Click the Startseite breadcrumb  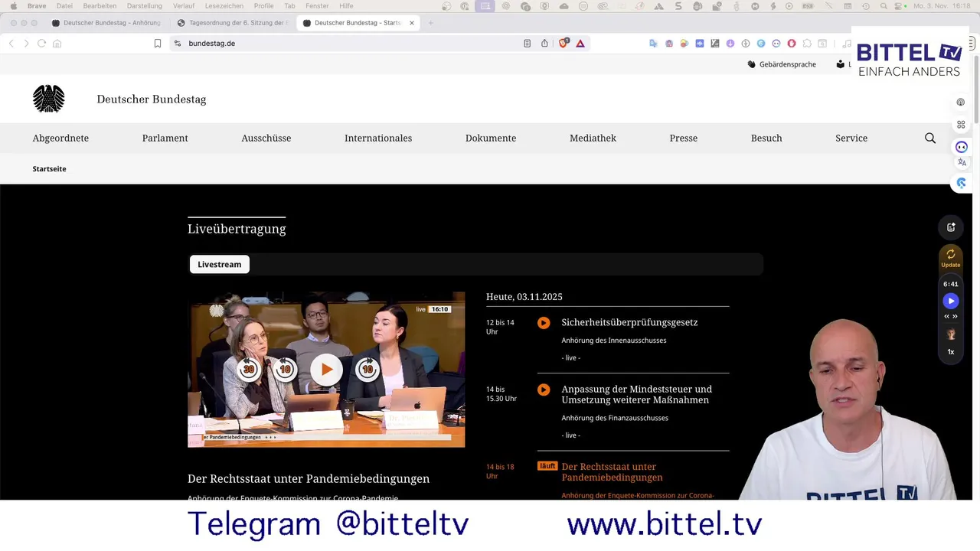pos(49,168)
